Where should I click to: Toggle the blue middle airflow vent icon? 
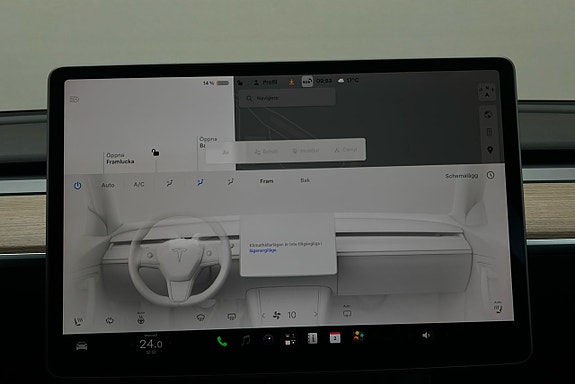[x=200, y=182]
